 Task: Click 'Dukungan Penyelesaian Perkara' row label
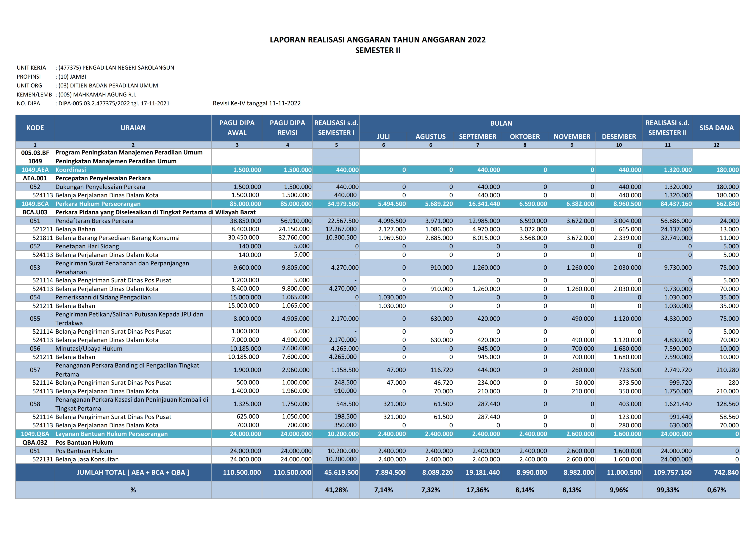click(100, 187)
